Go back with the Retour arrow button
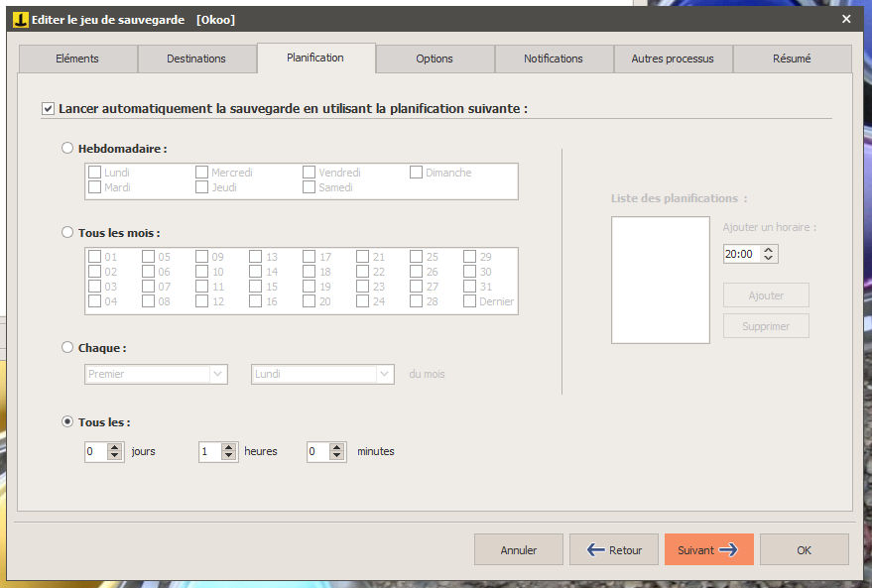872x588 pixels. (613, 549)
